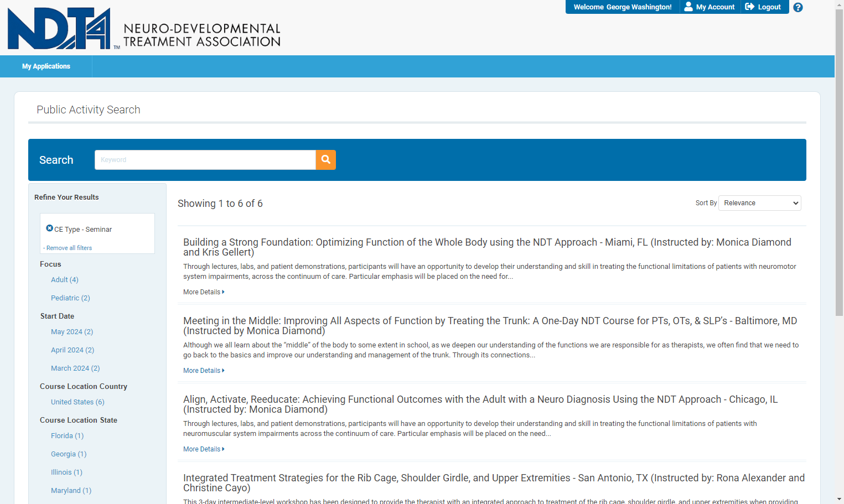Open the My Applications menu
The image size is (844, 504).
pyautogui.click(x=46, y=66)
